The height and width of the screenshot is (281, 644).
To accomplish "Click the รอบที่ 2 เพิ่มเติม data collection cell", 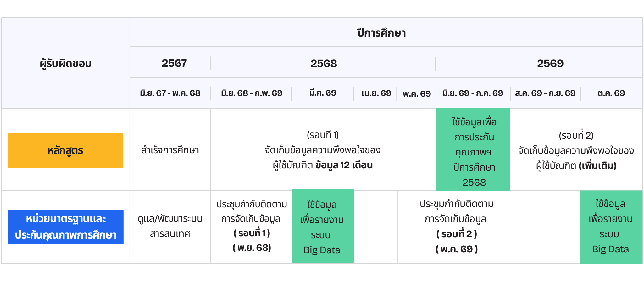I will point(576,150).
